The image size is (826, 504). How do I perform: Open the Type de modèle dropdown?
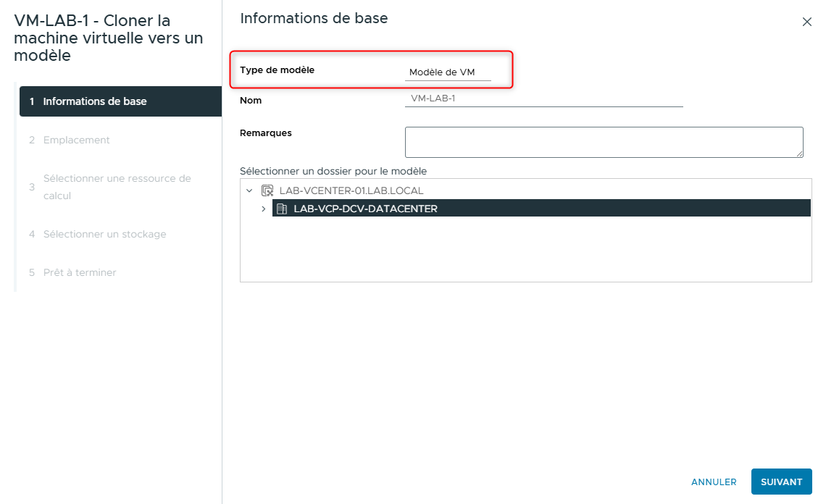click(449, 70)
